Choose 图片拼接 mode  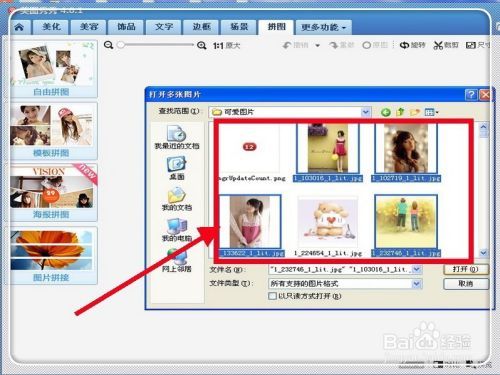pyautogui.click(x=54, y=256)
